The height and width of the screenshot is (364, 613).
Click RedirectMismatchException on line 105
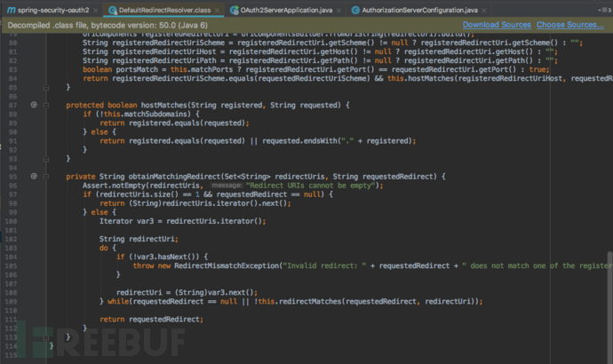pyautogui.click(x=227, y=265)
